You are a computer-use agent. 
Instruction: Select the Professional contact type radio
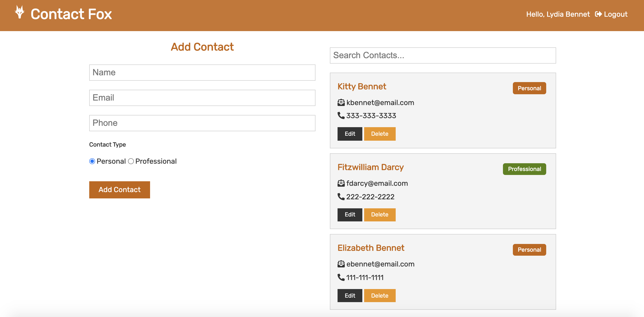(131, 161)
